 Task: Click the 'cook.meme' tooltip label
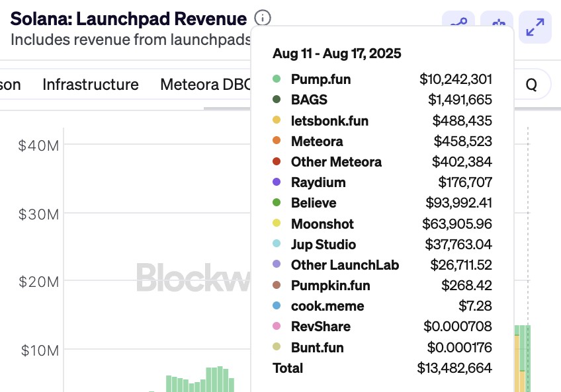coord(327,306)
